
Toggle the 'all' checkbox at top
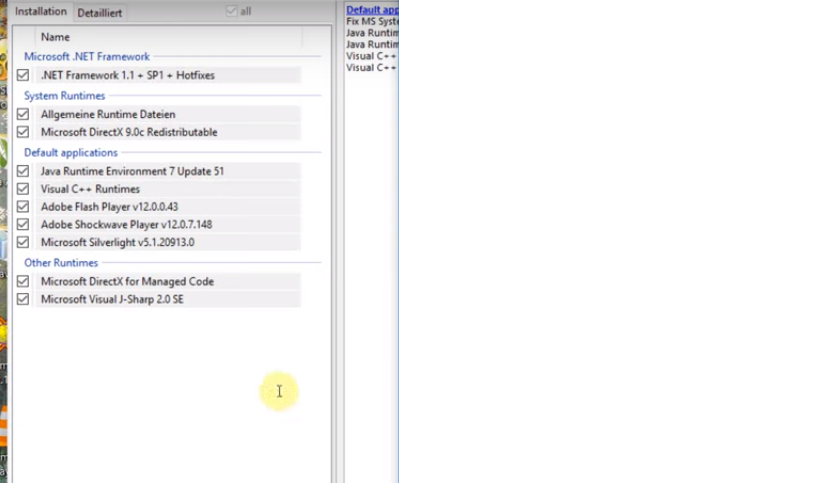[233, 12]
